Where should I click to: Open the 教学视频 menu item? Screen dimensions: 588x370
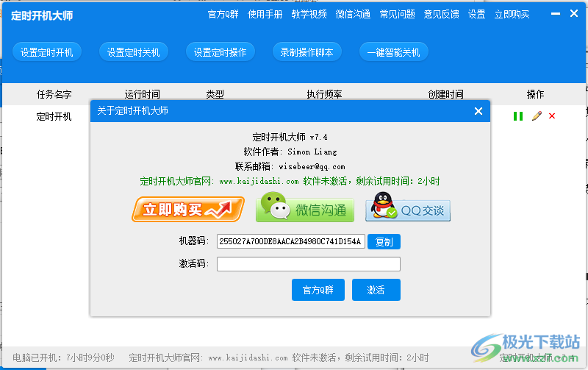(309, 15)
